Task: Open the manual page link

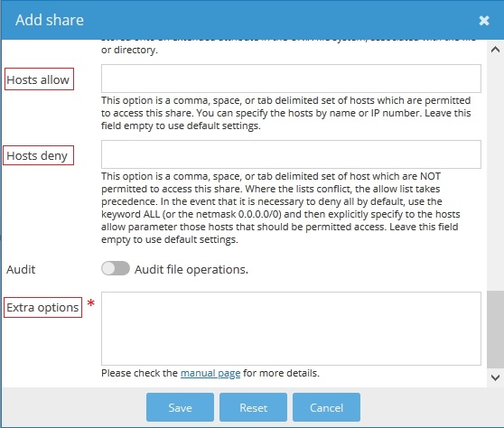Action: coord(210,373)
